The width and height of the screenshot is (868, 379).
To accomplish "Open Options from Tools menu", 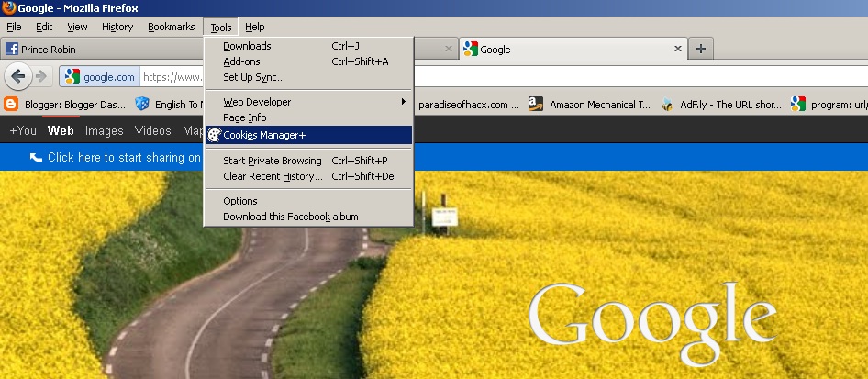I will tap(309, 201).
